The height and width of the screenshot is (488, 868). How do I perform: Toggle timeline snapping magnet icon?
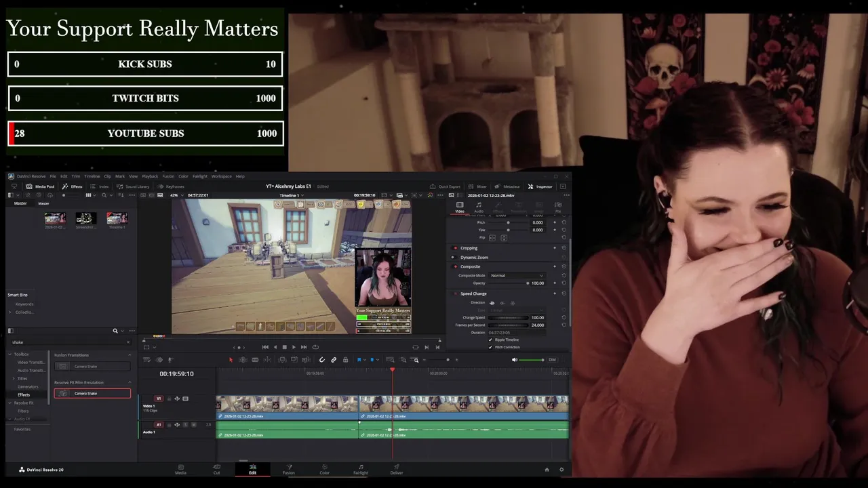(x=322, y=360)
